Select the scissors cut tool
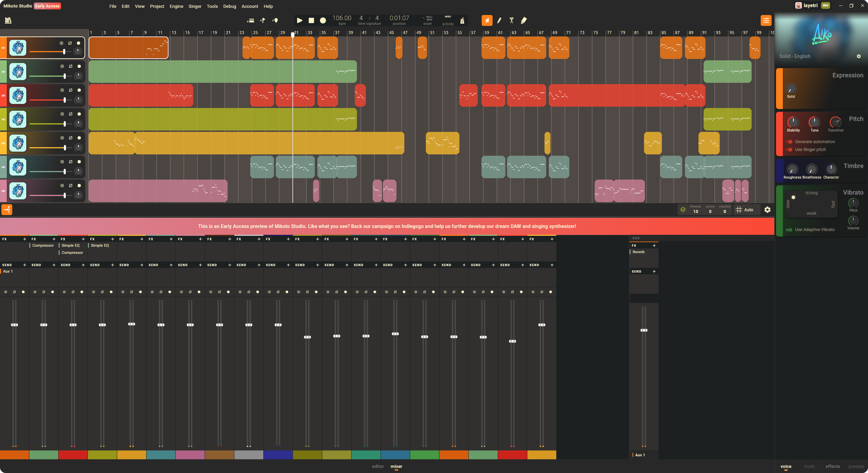Image resolution: width=868 pixels, height=473 pixels. pyautogui.click(x=511, y=20)
